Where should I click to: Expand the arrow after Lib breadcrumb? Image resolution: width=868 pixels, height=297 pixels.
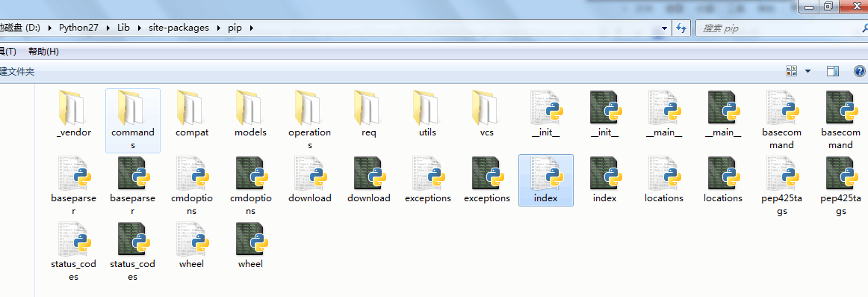coord(140,28)
